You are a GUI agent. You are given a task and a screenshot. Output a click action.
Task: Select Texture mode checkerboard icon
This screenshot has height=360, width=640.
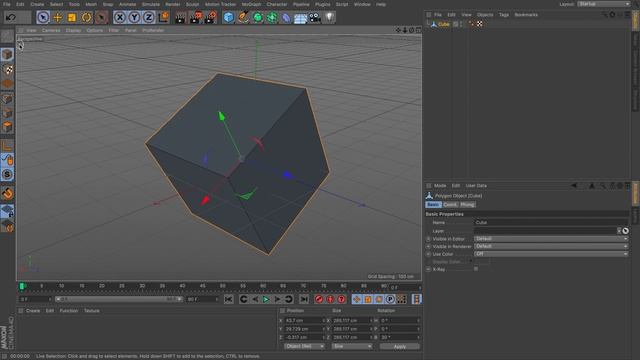point(7,69)
